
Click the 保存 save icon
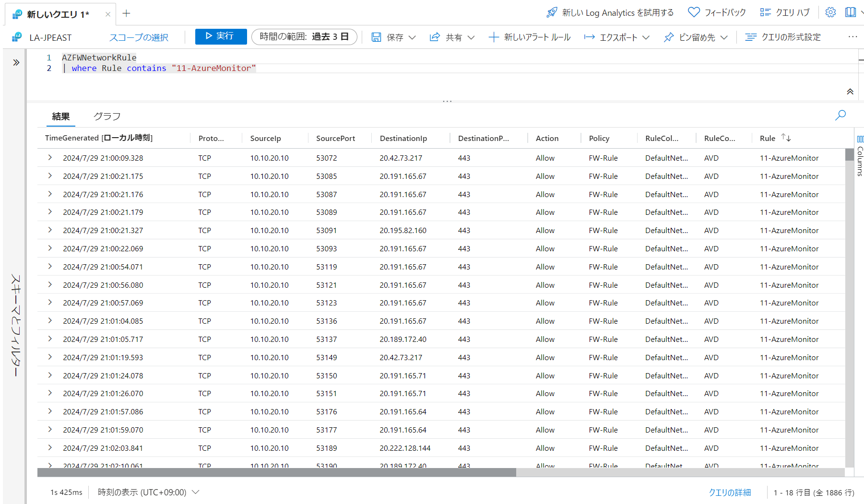point(377,37)
